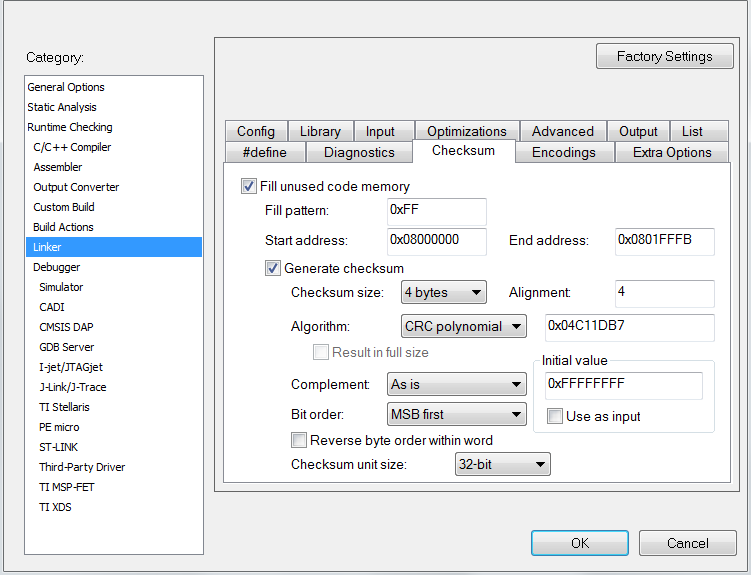
Task: Open the Bit order dropdown
Action: [x=456, y=414]
